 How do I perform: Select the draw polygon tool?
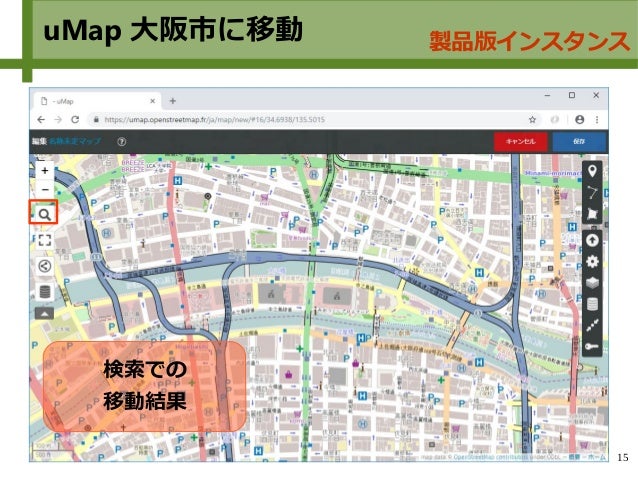coord(592,213)
